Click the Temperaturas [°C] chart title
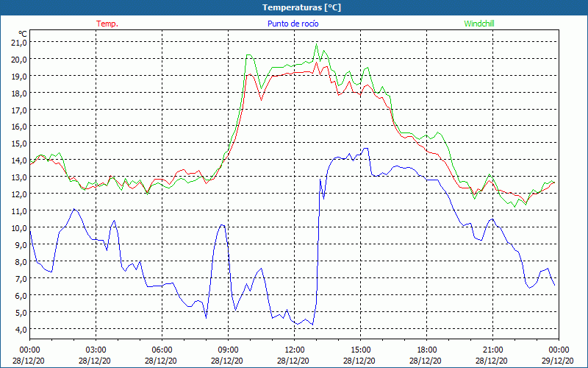The height and width of the screenshot is (368, 588). pyautogui.click(x=301, y=7)
